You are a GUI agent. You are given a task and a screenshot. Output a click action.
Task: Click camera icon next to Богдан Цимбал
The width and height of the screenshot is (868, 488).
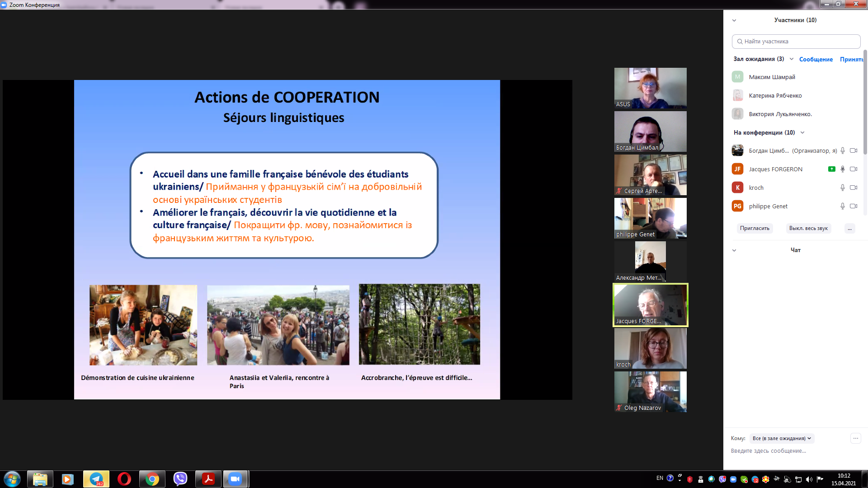[x=854, y=150]
